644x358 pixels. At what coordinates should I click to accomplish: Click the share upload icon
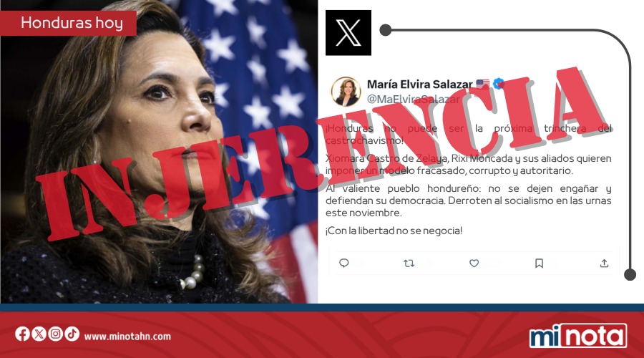coord(604,263)
